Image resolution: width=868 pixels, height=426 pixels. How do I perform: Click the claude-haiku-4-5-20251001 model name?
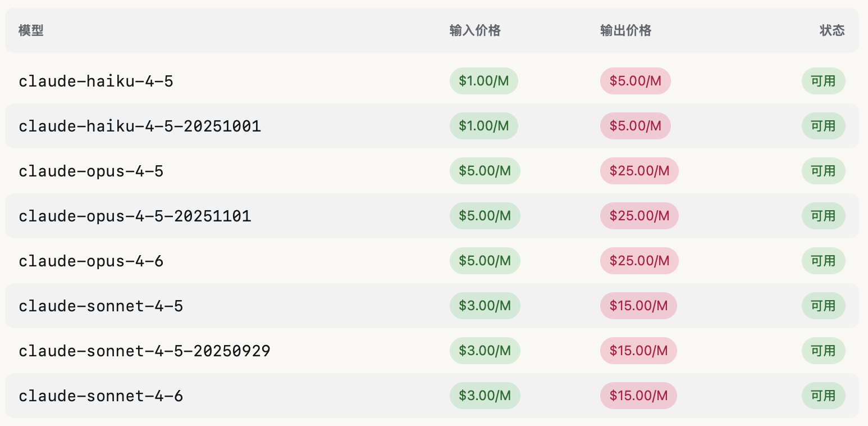140,126
